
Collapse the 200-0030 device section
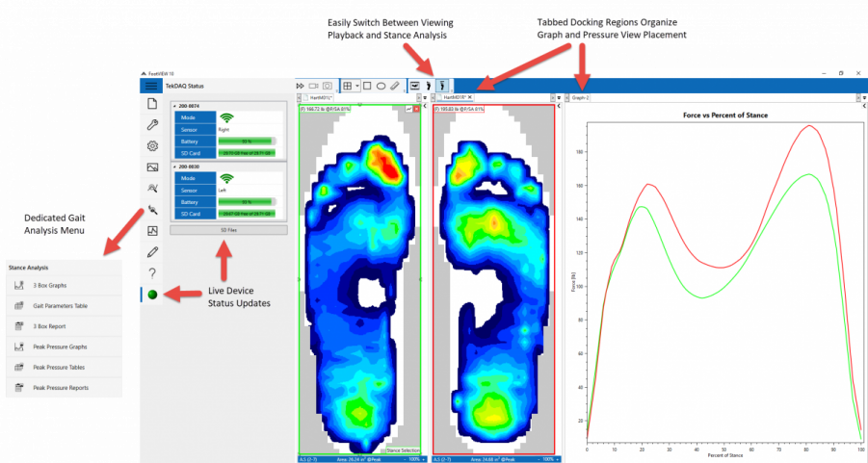click(x=173, y=167)
